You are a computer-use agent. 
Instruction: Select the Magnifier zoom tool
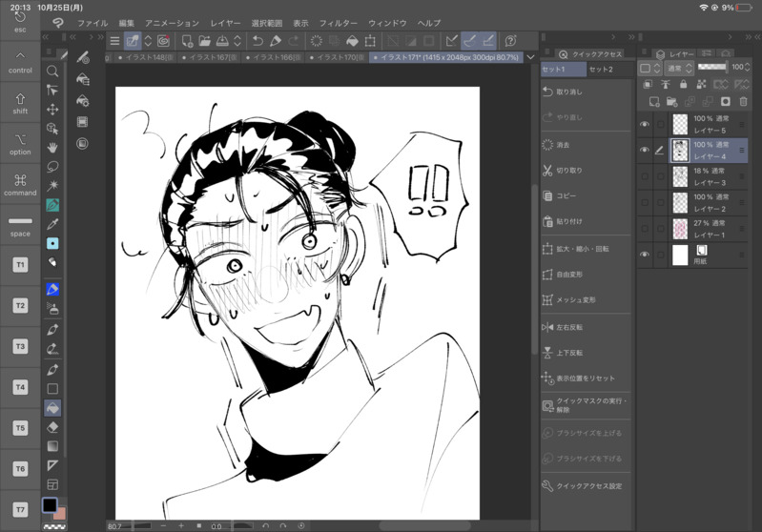pos(52,72)
